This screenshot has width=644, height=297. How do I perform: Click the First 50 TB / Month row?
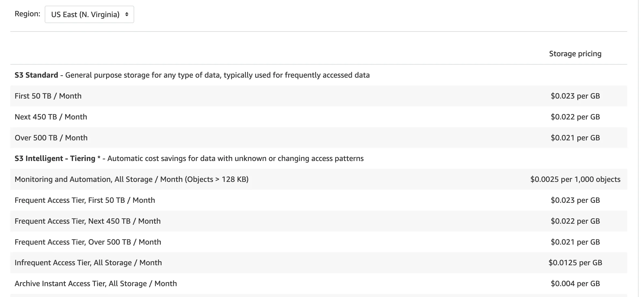point(48,96)
